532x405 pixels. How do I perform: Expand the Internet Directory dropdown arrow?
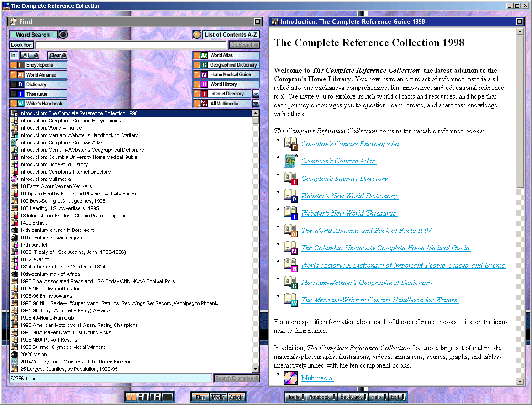[256, 94]
